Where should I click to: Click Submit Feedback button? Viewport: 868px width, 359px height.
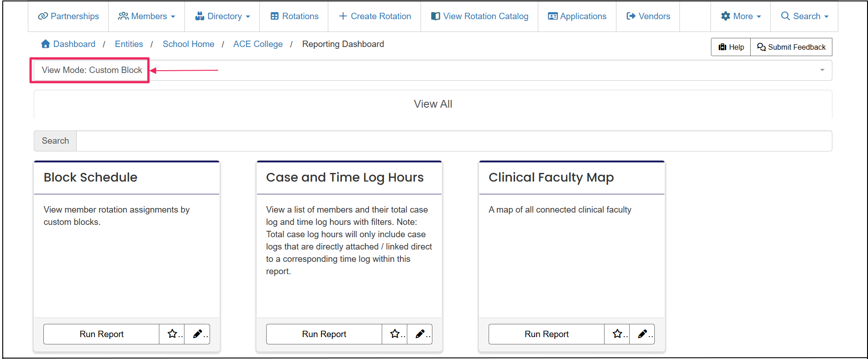click(791, 47)
